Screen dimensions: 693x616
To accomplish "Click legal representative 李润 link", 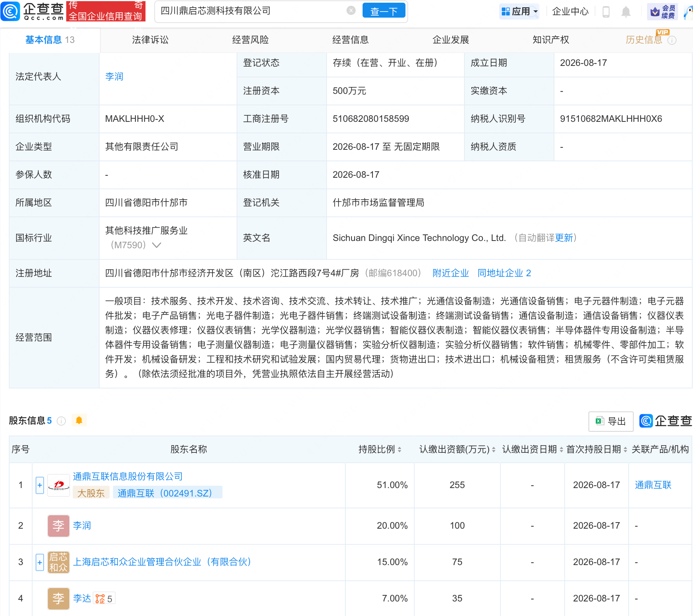I will tap(114, 77).
